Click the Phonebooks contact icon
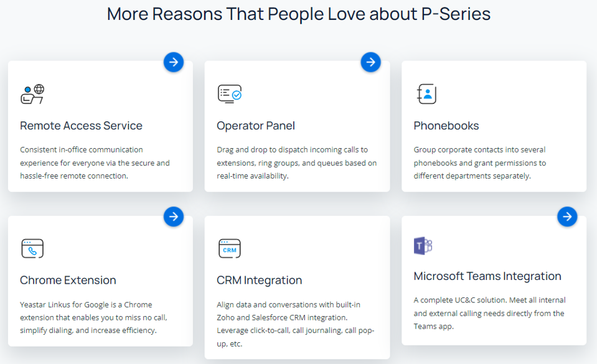Viewport: 597px width, 364px height. pyautogui.click(x=426, y=94)
